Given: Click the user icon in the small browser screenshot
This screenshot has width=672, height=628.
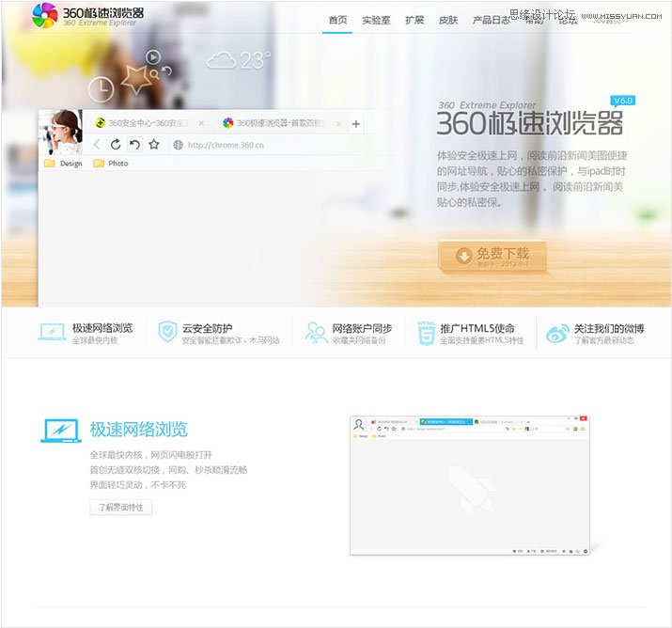Looking at the screenshot, I should pos(359,425).
